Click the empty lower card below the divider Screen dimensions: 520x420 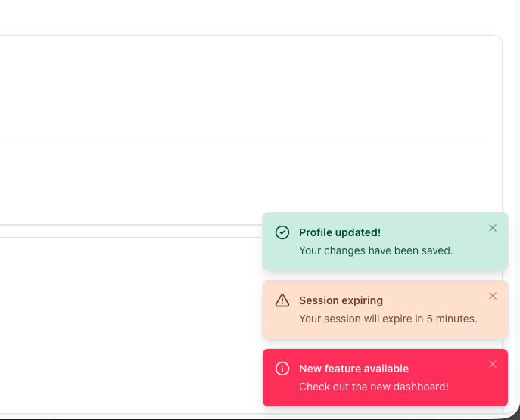(129, 318)
